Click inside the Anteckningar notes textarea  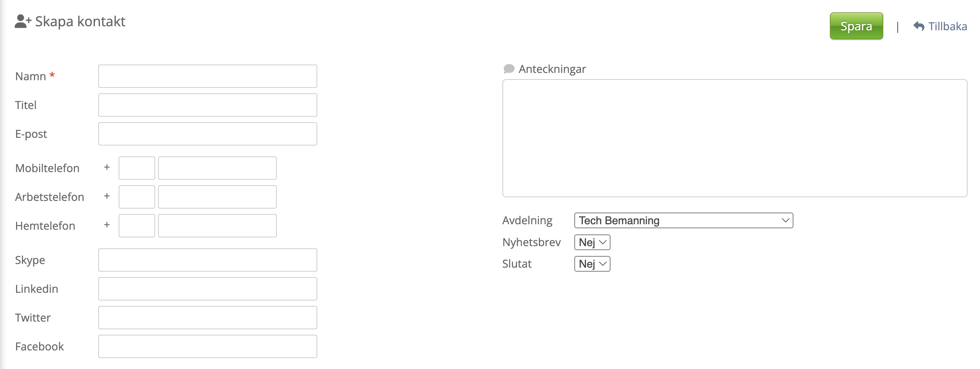point(735,138)
